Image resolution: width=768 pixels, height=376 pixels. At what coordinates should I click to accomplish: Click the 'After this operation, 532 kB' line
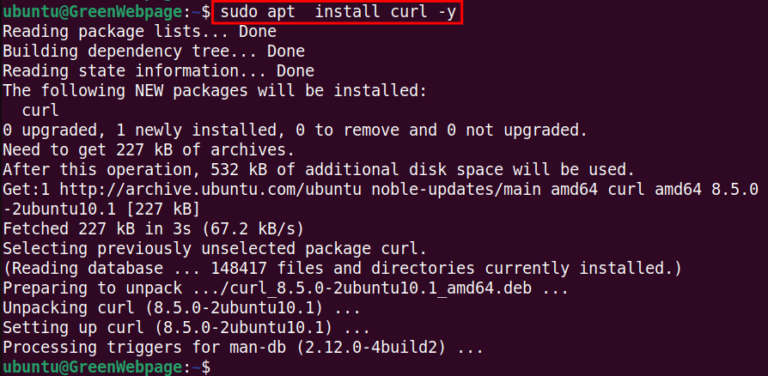319,169
